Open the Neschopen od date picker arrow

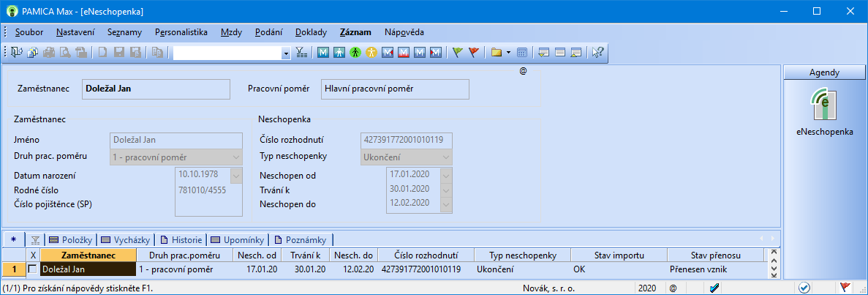coord(446,175)
